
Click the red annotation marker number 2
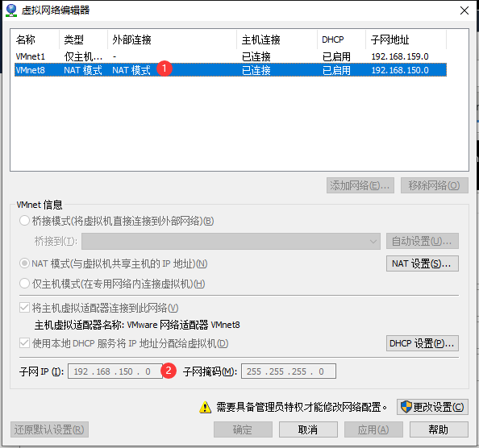click(169, 371)
